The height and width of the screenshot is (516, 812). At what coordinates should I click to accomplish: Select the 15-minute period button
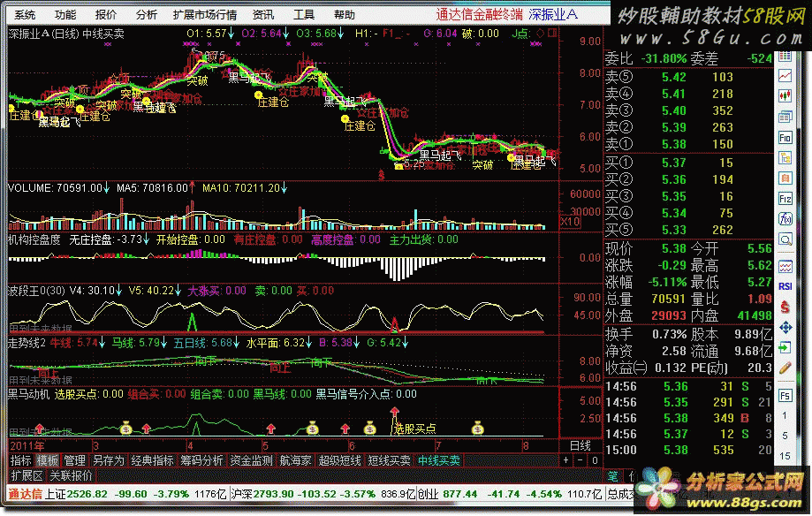785,456
